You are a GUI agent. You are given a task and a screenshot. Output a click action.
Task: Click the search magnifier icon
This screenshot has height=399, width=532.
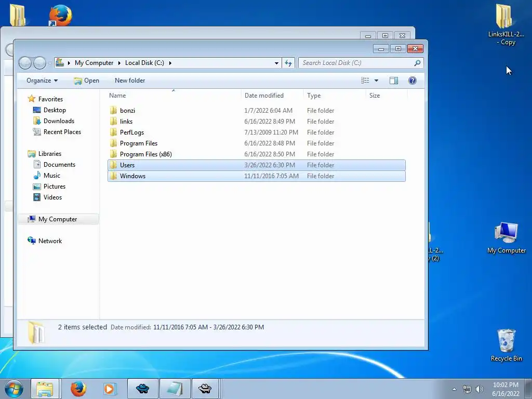pyautogui.click(x=417, y=63)
